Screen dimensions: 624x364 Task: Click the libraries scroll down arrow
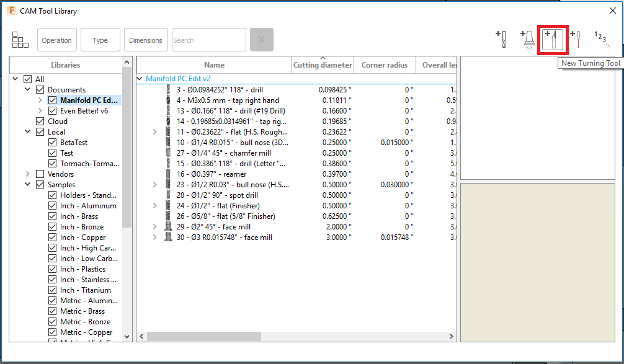127,337
